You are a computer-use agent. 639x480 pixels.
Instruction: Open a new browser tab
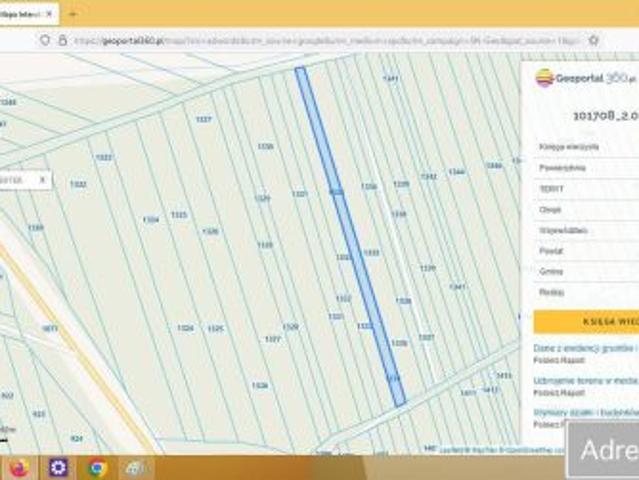[x=73, y=14]
